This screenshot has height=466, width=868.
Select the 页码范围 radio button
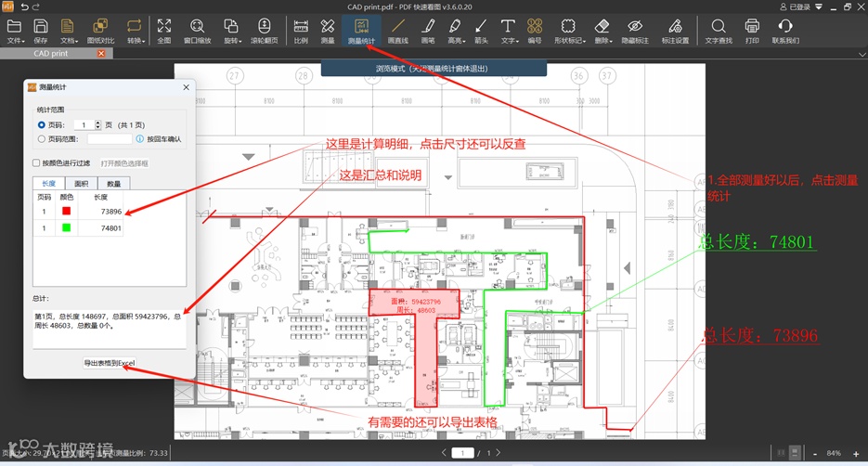point(41,139)
